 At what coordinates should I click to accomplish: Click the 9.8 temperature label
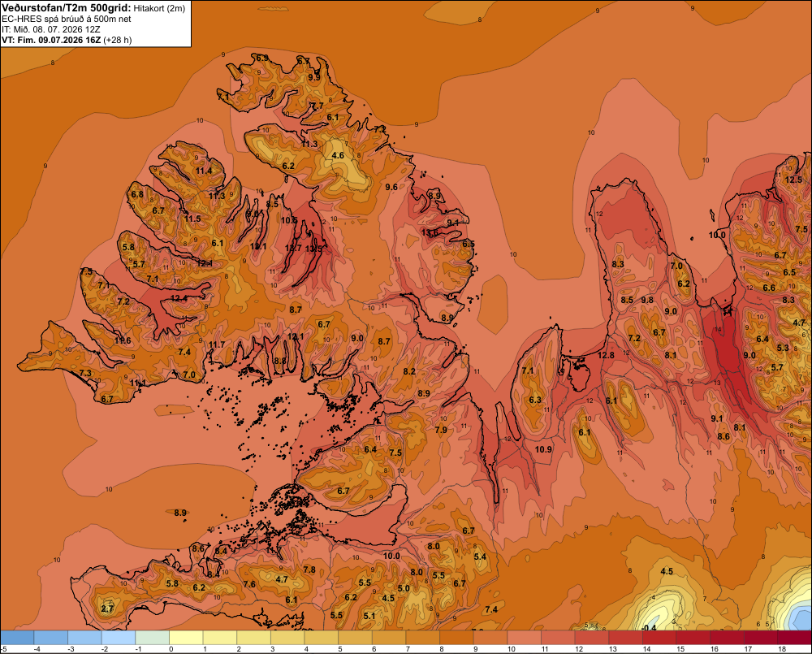[x=647, y=300]
